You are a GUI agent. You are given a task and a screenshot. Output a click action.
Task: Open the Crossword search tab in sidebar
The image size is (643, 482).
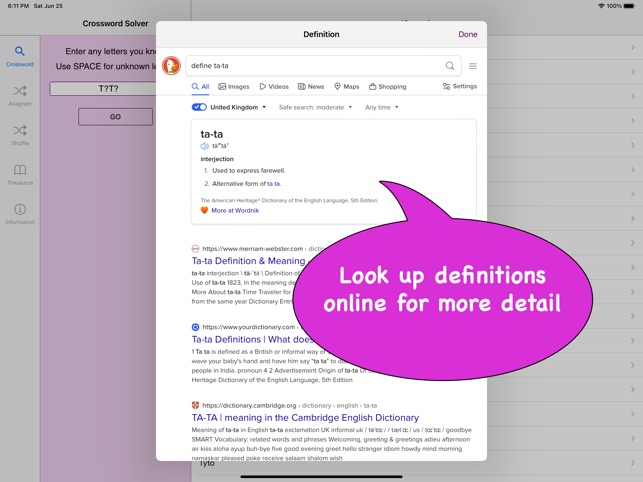[x=20, y=56]
